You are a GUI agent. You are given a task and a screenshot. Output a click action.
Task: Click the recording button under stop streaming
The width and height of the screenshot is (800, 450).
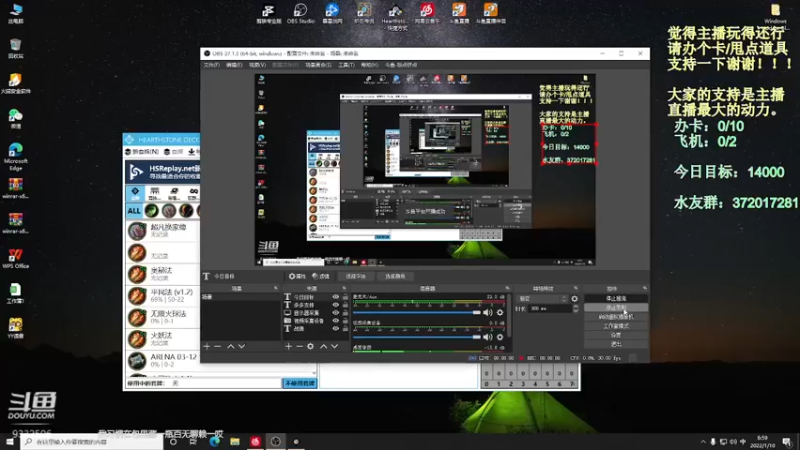point(616,308)
